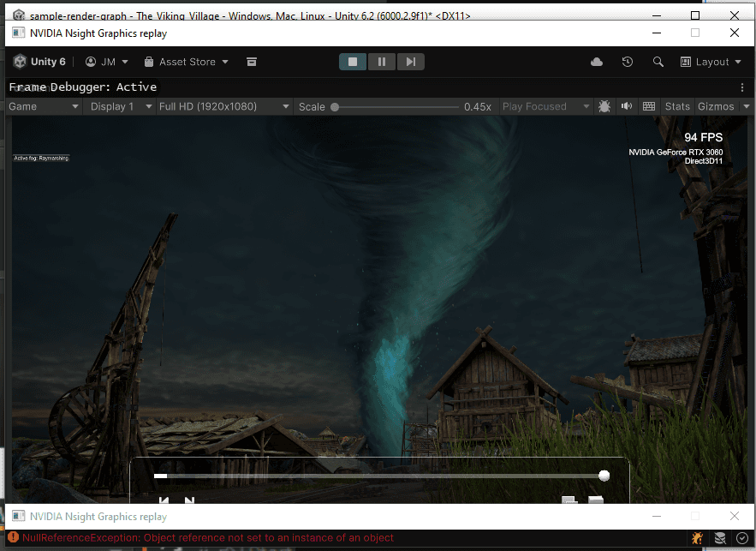Click the Active fog: Raymarching label

point(41,159)
